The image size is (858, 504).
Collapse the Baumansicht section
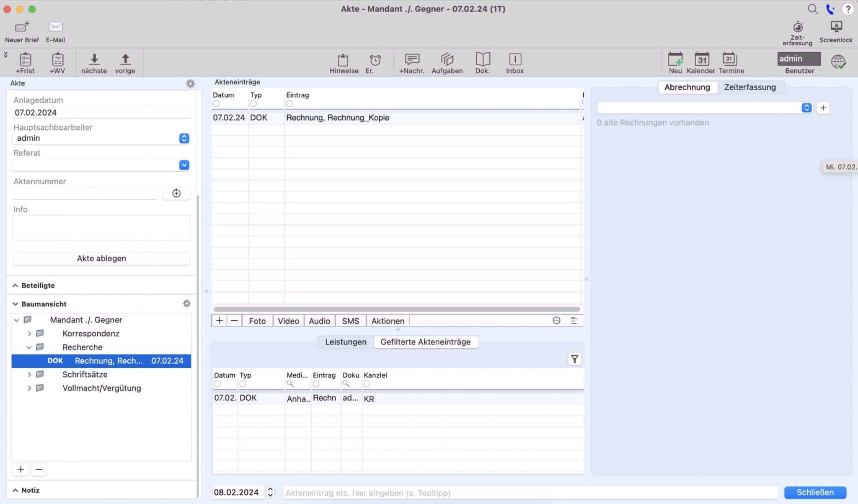[x=15, y=304]
